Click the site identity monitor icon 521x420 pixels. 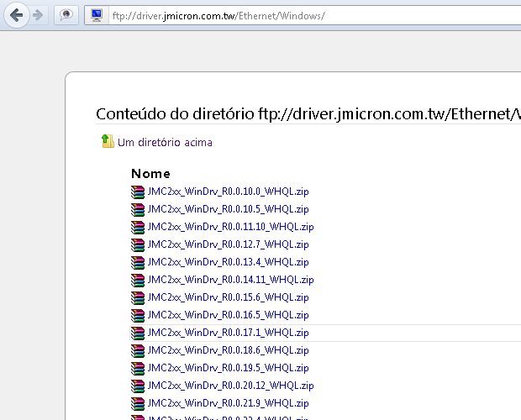point(97,15)
